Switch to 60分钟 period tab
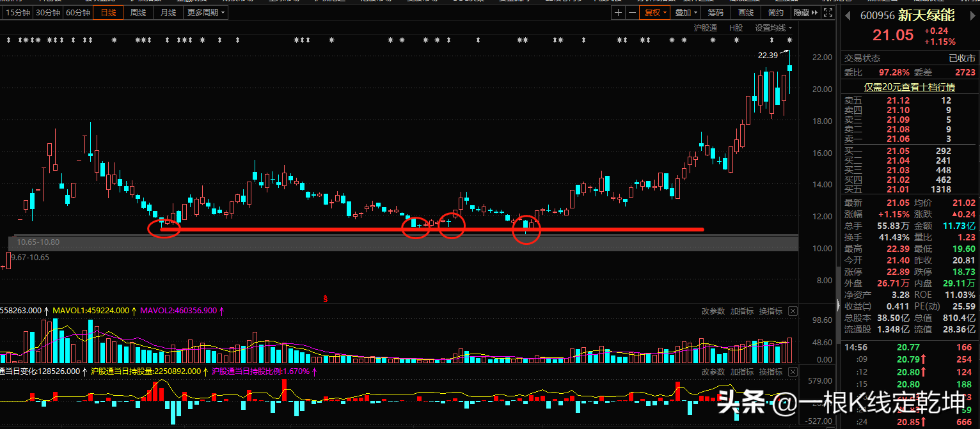Screen dimensions: 980x429 pos(78,13)
